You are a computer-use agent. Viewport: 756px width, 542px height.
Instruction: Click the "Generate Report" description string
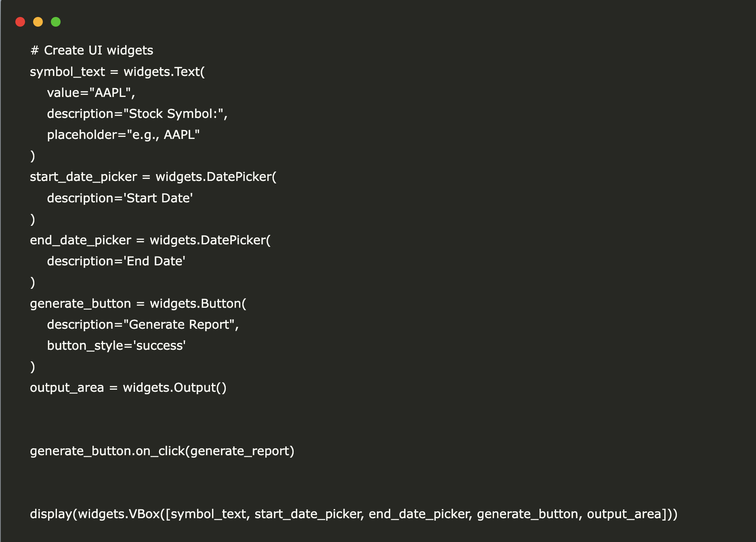click(x=179, y=325)
